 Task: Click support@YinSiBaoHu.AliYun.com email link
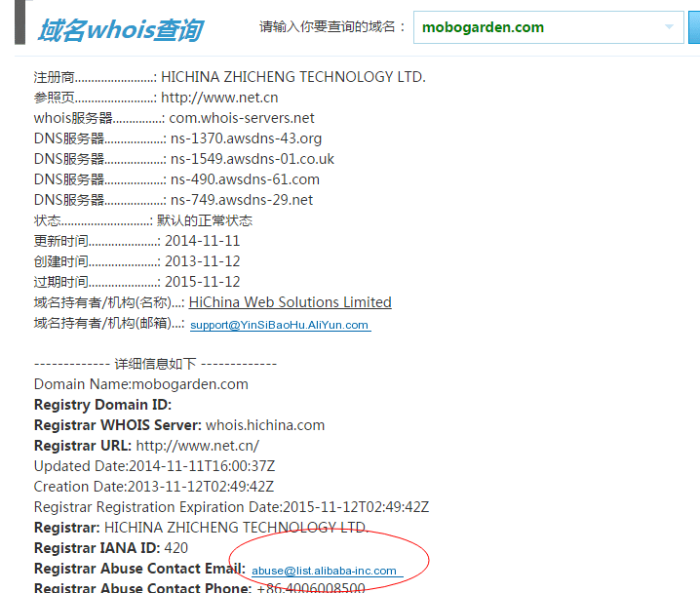(281, 325)
